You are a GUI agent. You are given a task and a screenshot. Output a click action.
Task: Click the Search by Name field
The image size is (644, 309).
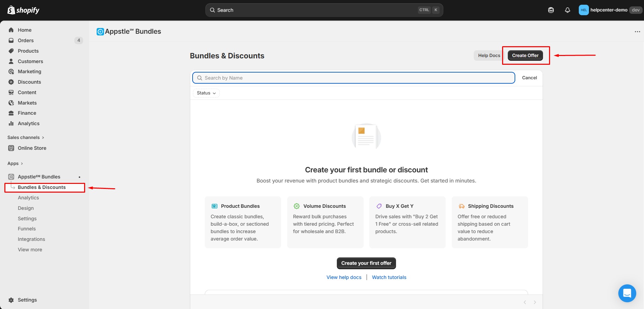point(353,78)
